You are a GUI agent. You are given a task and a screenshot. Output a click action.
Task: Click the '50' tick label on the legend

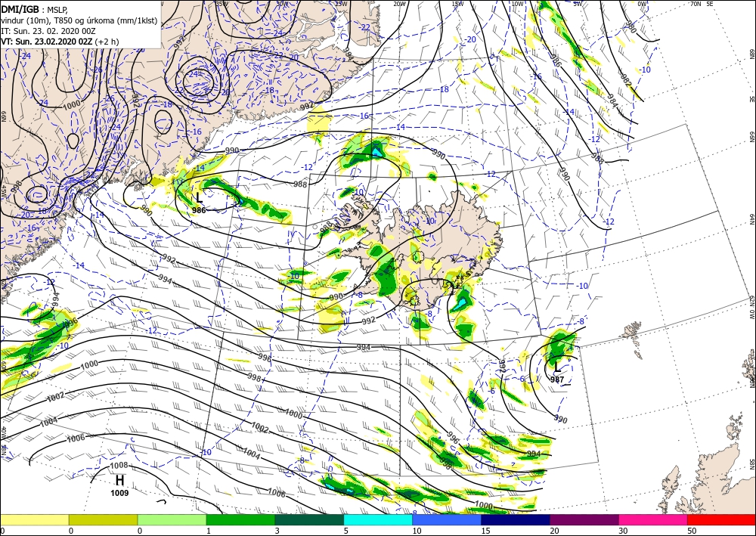pos(692,531)
